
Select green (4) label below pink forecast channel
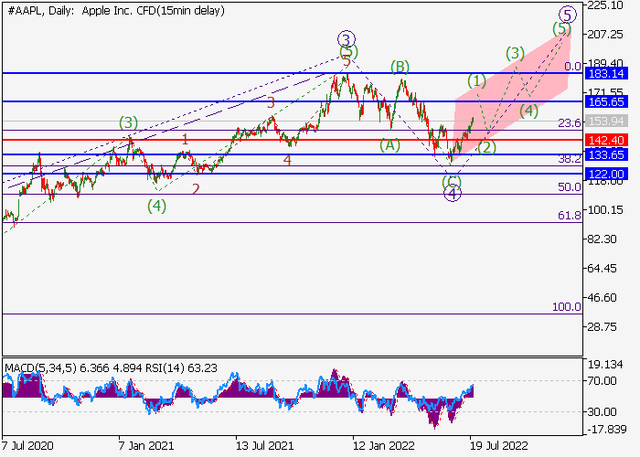point(529,111)
